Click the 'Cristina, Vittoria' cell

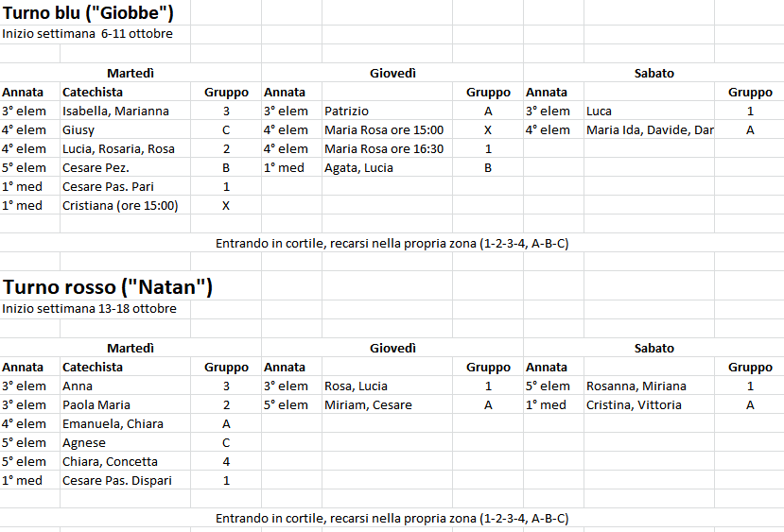pos(649,404)
